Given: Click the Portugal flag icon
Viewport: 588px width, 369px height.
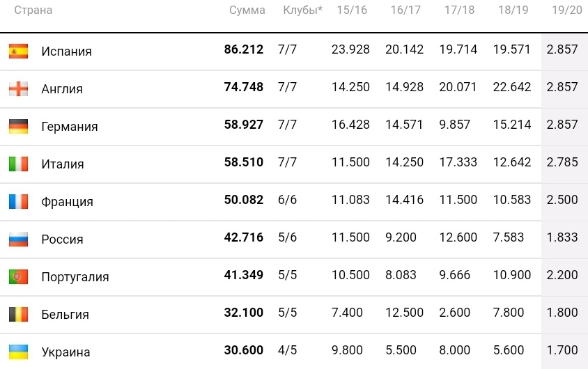Looking at the screenshot, I should [x=18, y=277].
